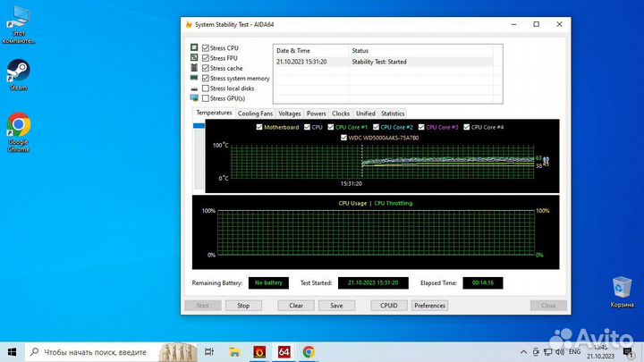
Task: Open the This PC desktop shortcut
Action: click(x=19, y=25)
